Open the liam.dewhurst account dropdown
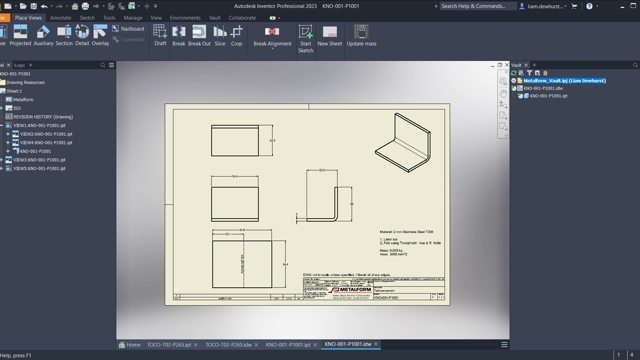The width and height of the screenshot is (640, 360). pos(565,6)
